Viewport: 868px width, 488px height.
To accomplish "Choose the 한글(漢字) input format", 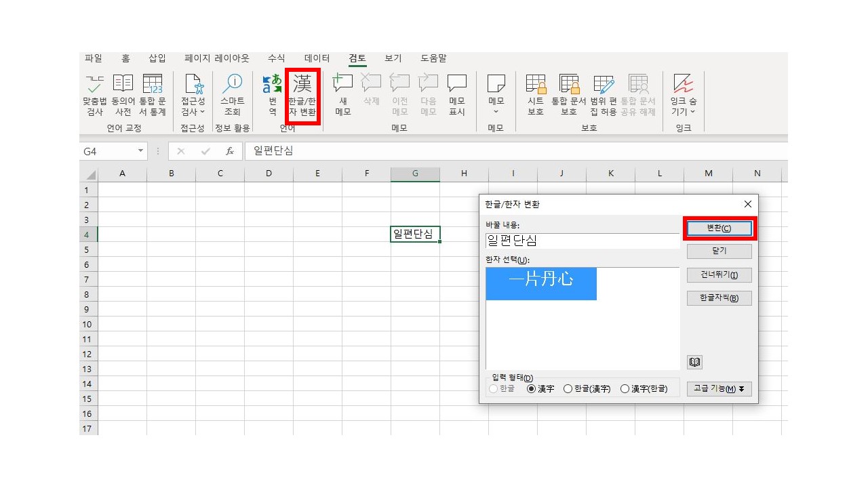I will click(x=568, y=389).
